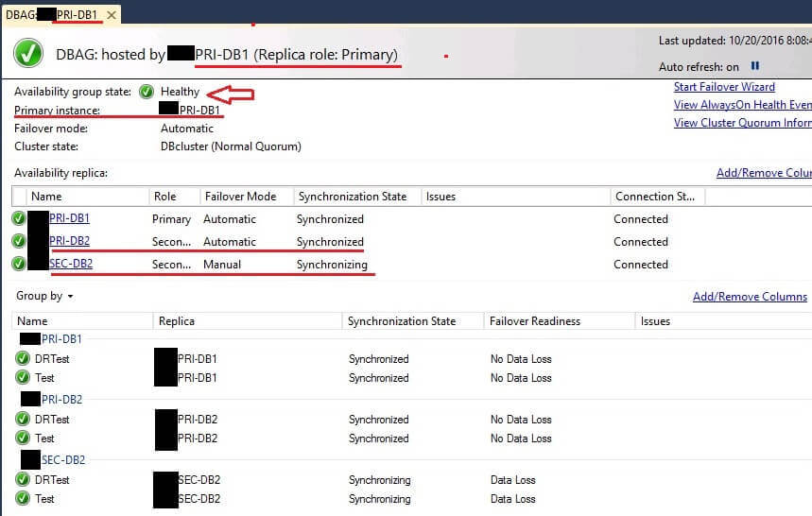Open View Cluster Quorum Information link
Image resolution: width=812 pixels, height=516 pixels.
(742, 123)
